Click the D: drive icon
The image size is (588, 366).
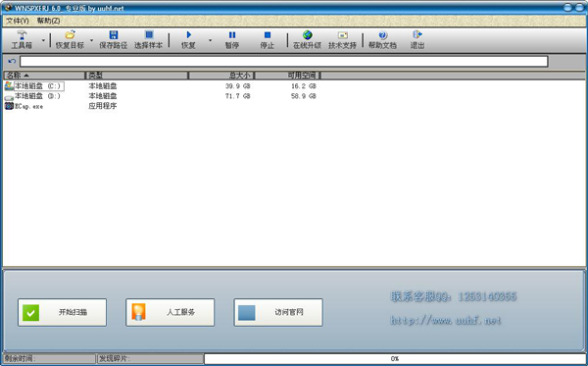[9, 97]
